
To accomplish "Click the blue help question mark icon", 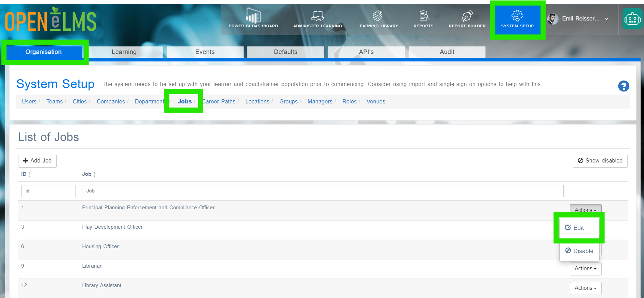I will (x=624, y=86).
